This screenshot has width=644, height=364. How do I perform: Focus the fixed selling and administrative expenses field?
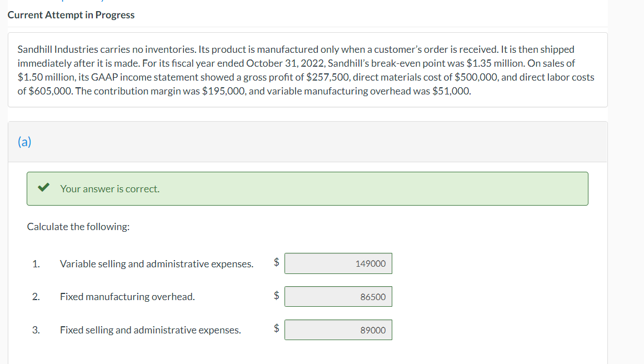[x=338, y=330]
